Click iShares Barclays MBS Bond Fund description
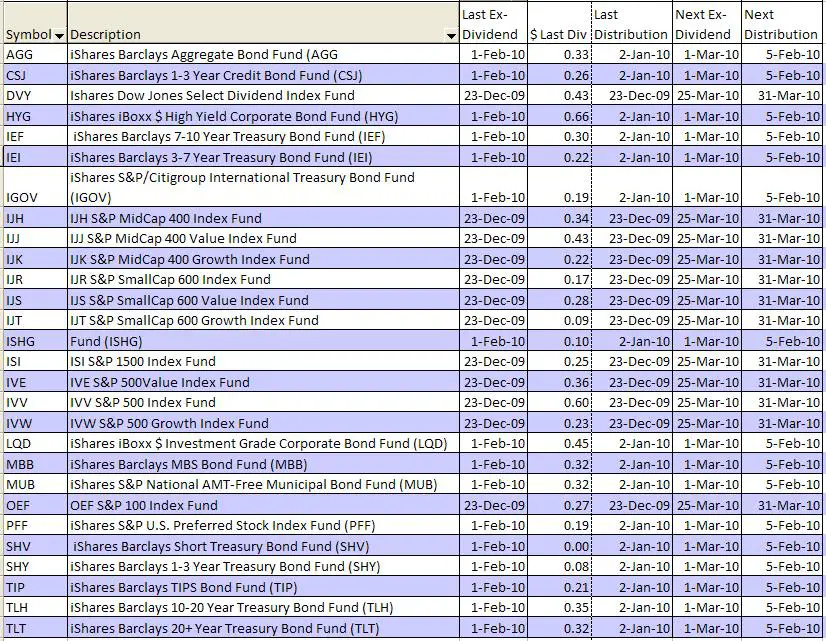The height and width of the screenshot is (641, 826). coord(263,464)
